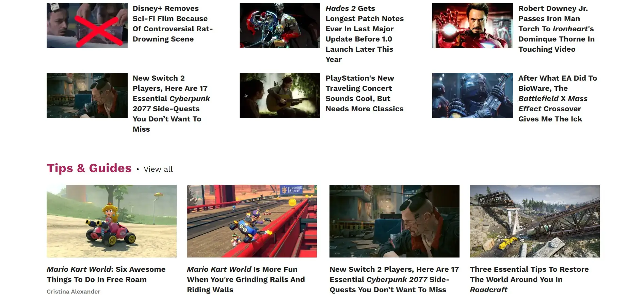The width and height of the screenshot is (644, 299).
Task: Open Mario Kart World Six Awesome Things headline
Action: 106,275
